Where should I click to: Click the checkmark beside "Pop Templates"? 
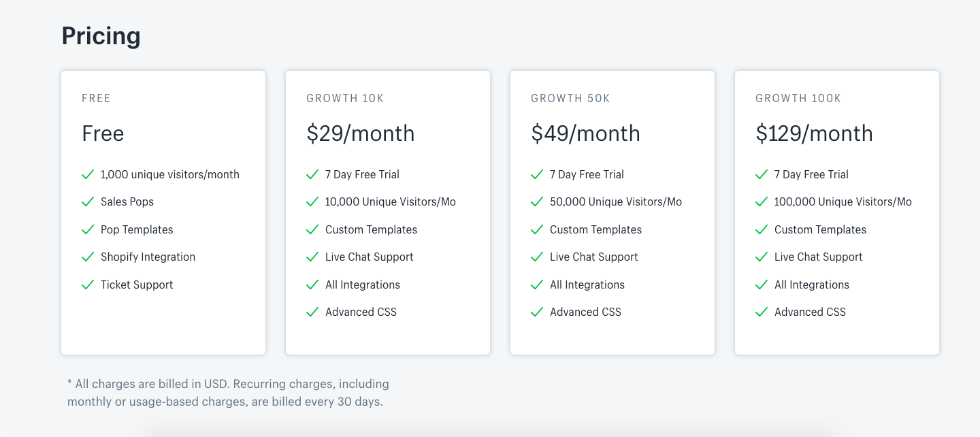pos(87,229)
